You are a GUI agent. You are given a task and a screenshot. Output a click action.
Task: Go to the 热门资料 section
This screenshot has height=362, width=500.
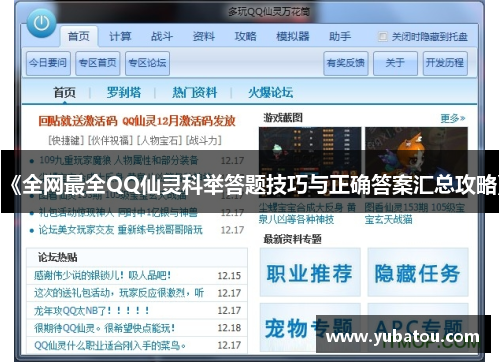(195, 92)
